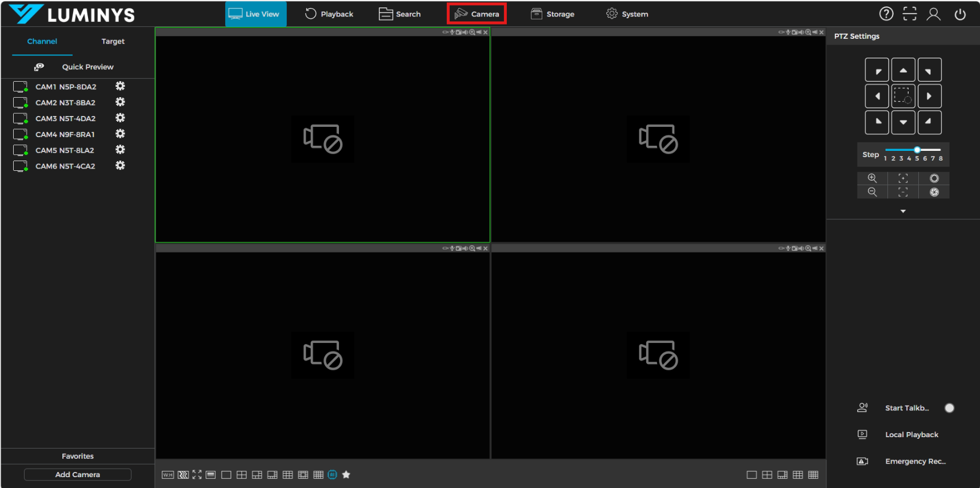Viewport: 980px width, 488px height.
Task: Toggle the W:H aspect ratio button
Action: point(167,475)
